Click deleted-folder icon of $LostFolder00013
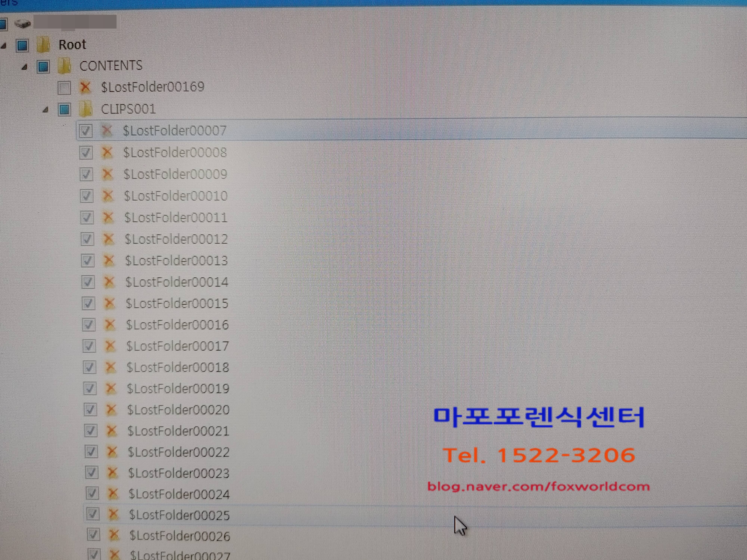Image resolution: width=747 pixels, height=560 pixels. (109, 261)
